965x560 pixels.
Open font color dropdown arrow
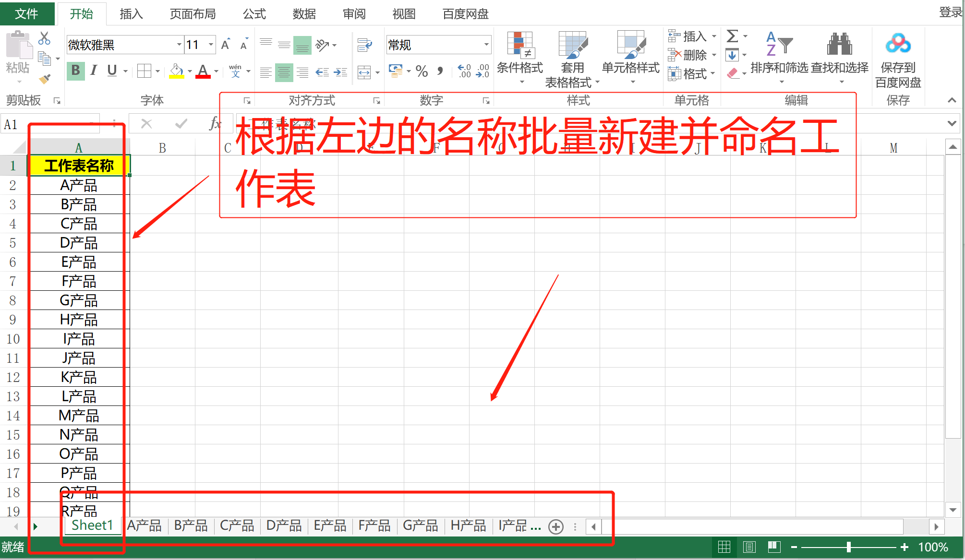(x=216, y=71)
